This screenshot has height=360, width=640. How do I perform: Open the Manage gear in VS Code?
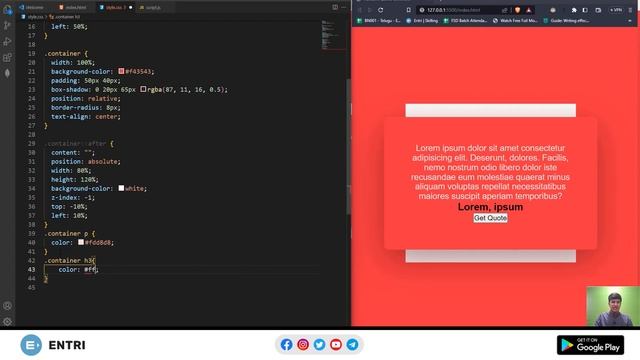pos(7,322)
